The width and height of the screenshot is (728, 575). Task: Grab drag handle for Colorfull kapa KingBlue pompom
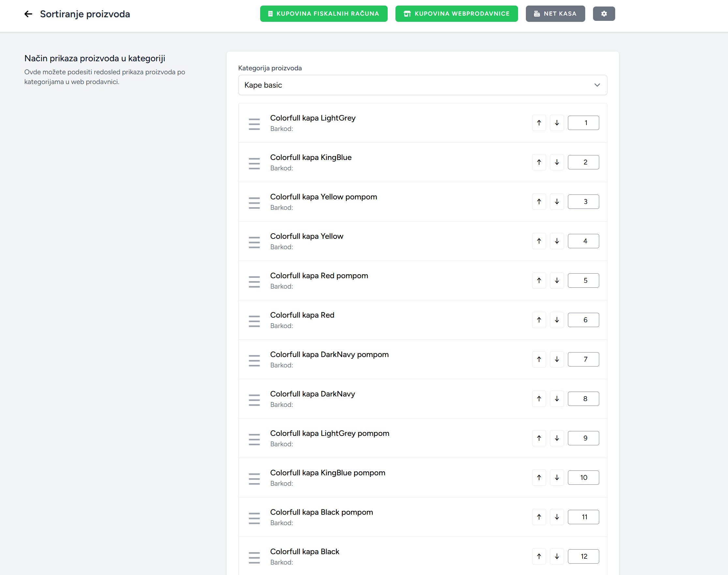pyautogui.click(x=254, y=479)
